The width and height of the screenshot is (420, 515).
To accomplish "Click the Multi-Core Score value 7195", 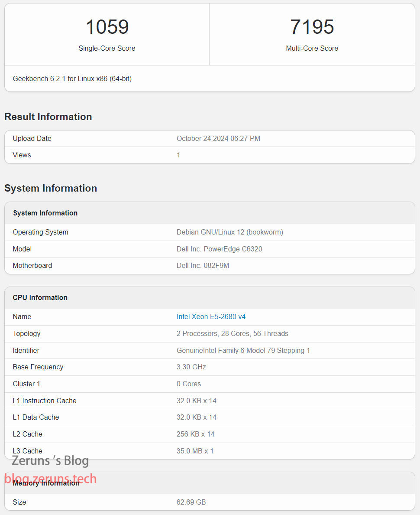I will (x=312, y=27).
